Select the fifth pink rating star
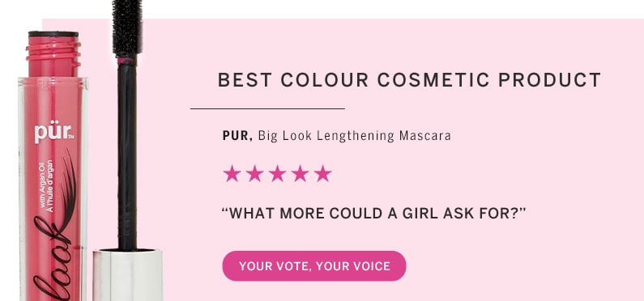This screenshot has height=301, width=644. click(x=323, y=173)
